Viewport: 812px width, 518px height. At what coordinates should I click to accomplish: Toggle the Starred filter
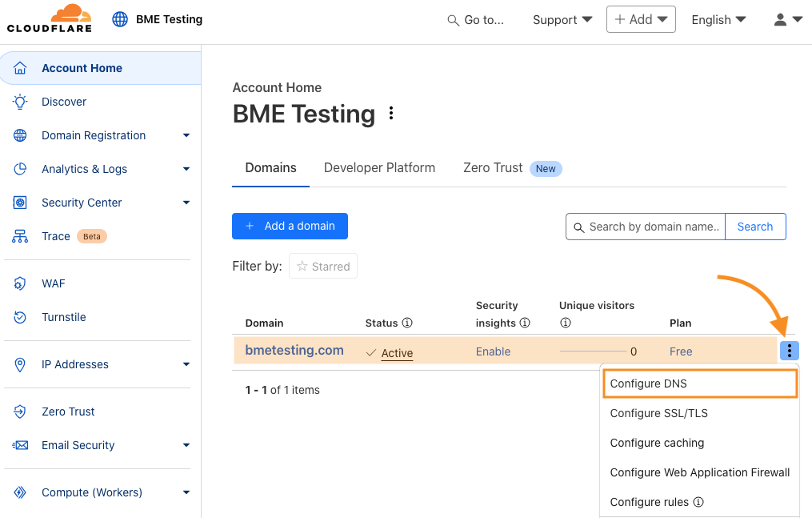(x=323, y=267)
